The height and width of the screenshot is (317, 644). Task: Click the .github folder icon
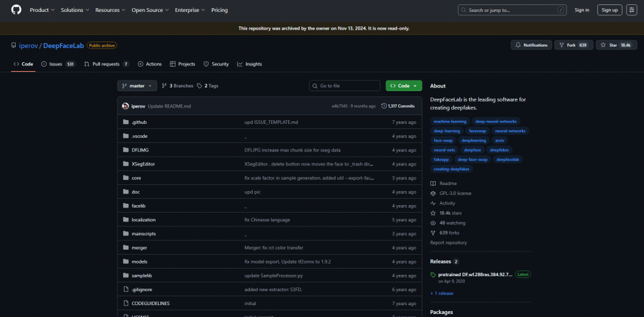(126, 123)
